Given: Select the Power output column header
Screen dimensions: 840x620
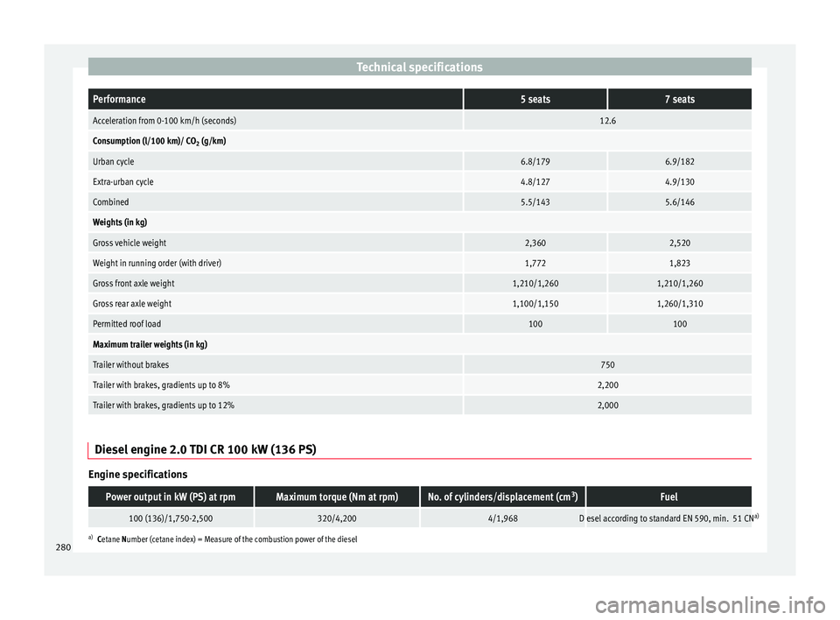Looking at the screenshot, I should [171, 497].
